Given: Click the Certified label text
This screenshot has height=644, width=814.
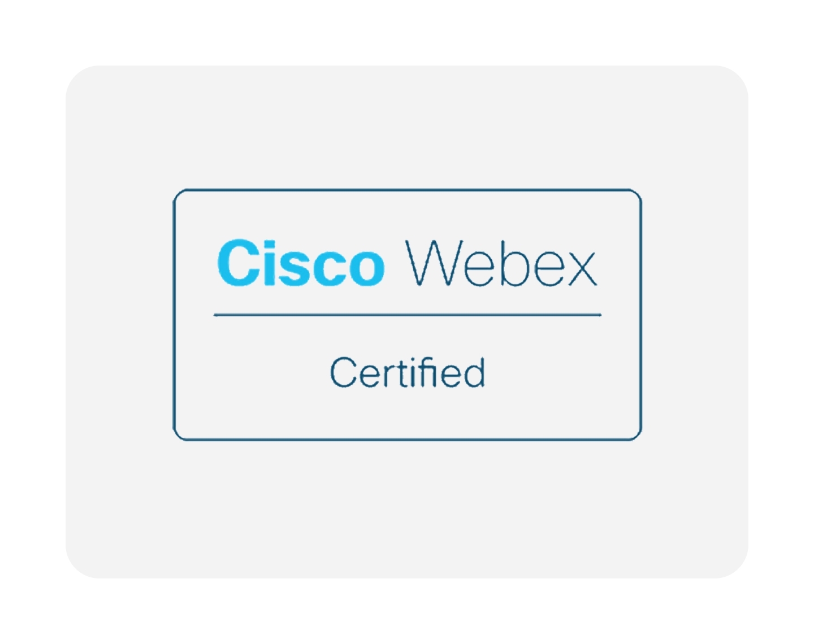Looking at the screenshot, I should pyautogui.click(x=408, y=373).
